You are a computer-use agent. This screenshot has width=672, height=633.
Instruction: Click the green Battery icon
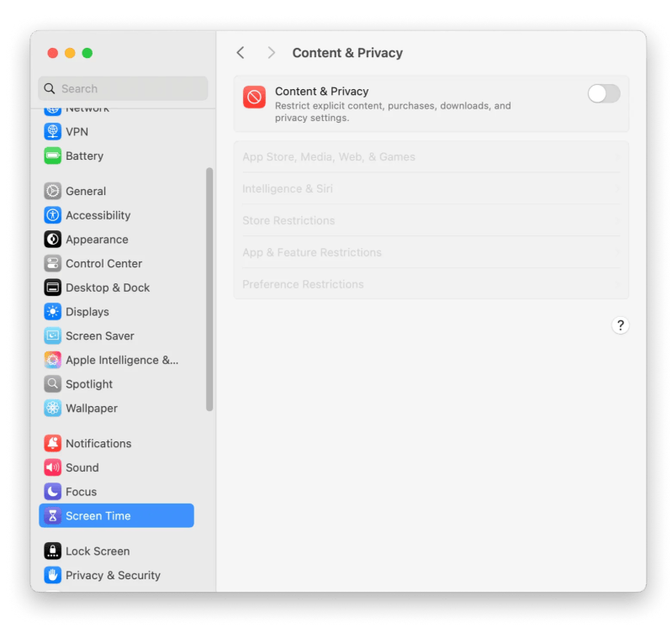(x=52, y=156)
